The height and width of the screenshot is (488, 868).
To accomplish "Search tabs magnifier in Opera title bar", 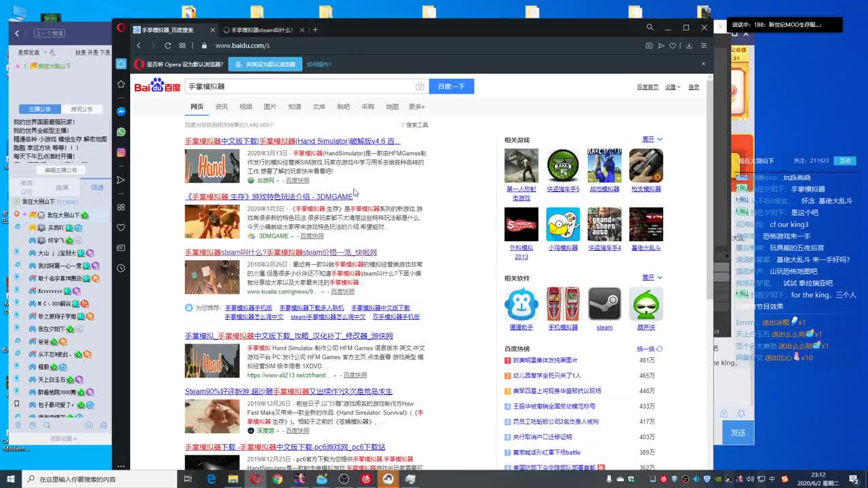I will point(650,28).
